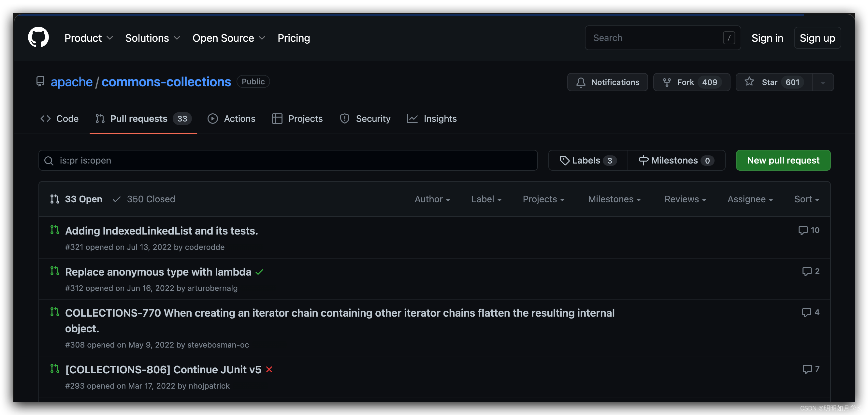Click the Milestones signpost icon
The height and width of the screenshot is (415, 868).
coord(643,160)
